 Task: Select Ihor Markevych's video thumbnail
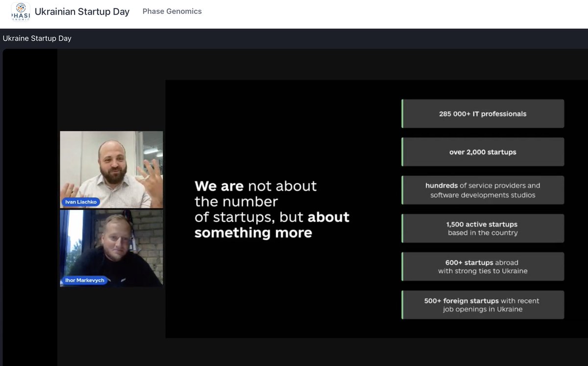pyautogui.click(x=111, y=248)
